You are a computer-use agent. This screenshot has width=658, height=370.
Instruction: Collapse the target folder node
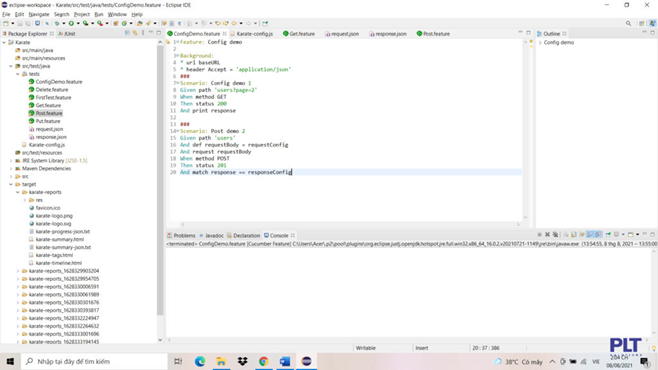(11, 184)
